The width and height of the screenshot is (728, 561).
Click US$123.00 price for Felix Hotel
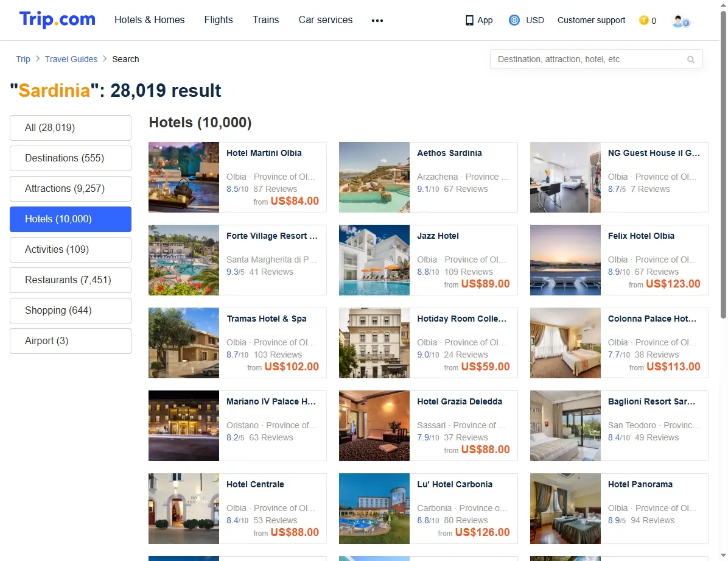tap(673, 283)
